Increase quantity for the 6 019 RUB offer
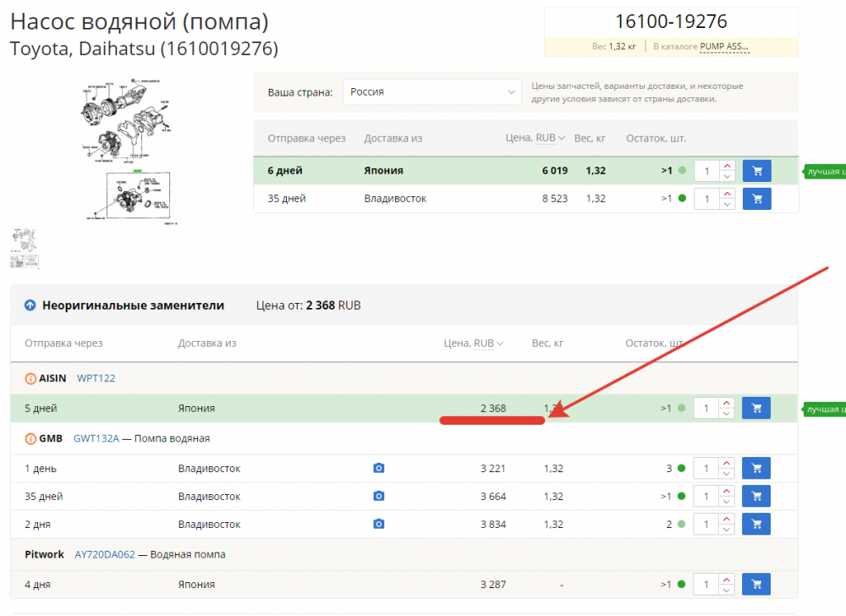Screen dimensions: 846x616 click(728, 166)
